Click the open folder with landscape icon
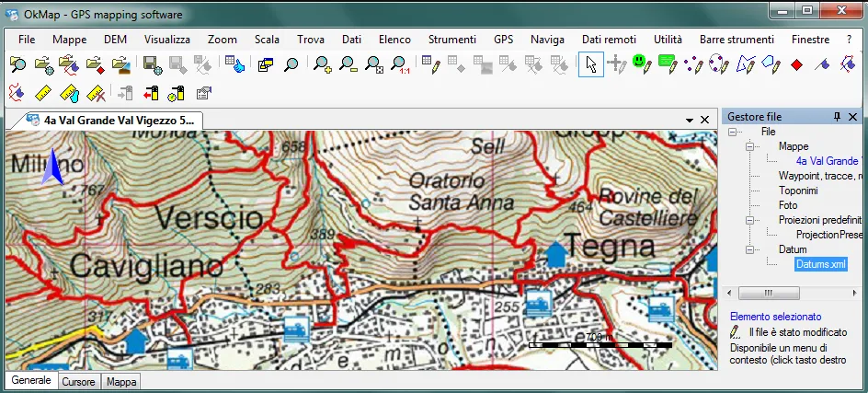868x393 pixels. 120,64
